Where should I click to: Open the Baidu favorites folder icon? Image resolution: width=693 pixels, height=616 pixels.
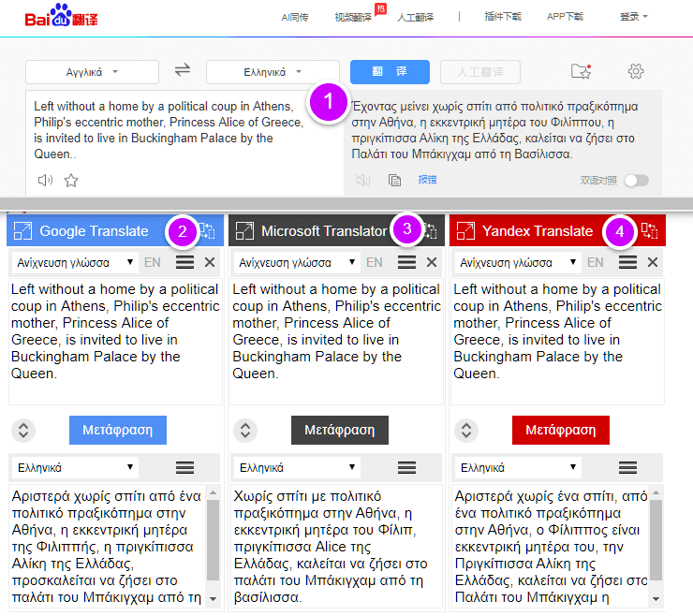click(581, 71)
